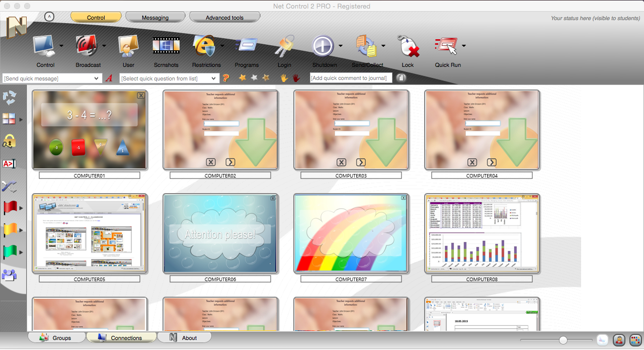Image resolution: width=644 pixels, height=350 pixels.
Task: Expand the Broadcast dropdown arrow
Action: coord(104,46)
